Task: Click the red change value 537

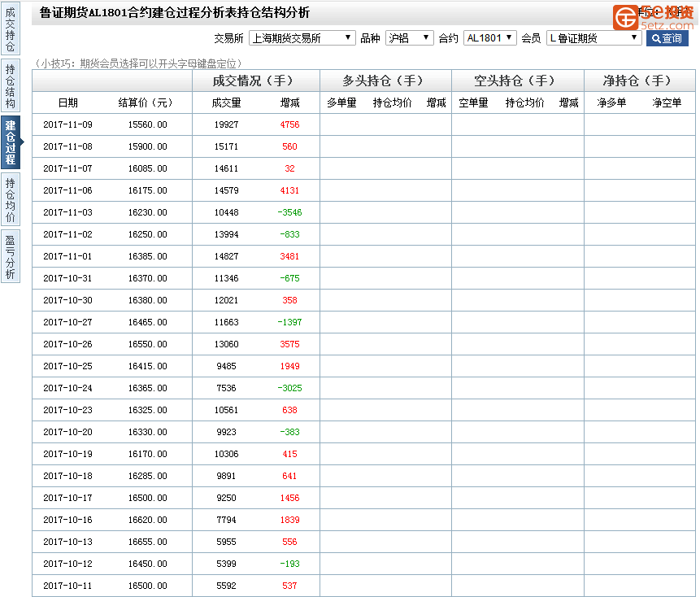Action: (x=289, y=586)
